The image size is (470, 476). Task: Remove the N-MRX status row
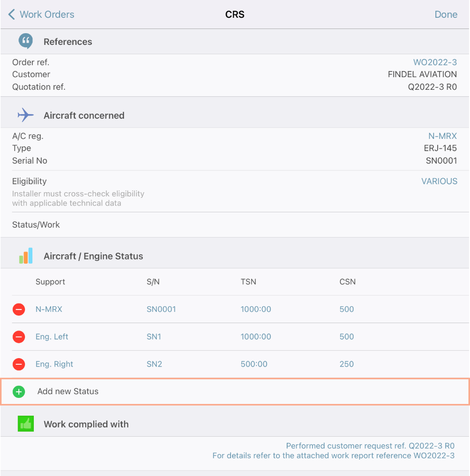[19, 309]
